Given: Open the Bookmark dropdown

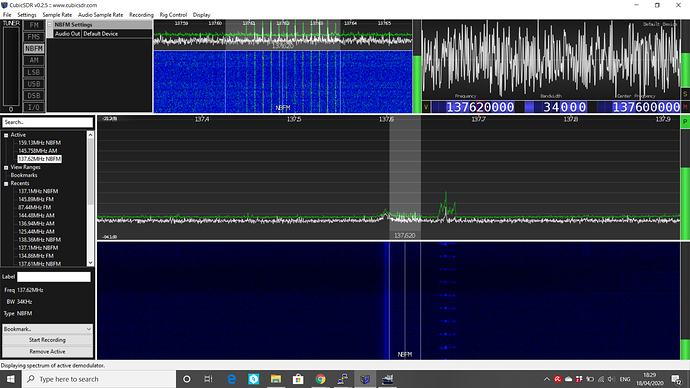Looking at the screenshot, I should 47,329.
